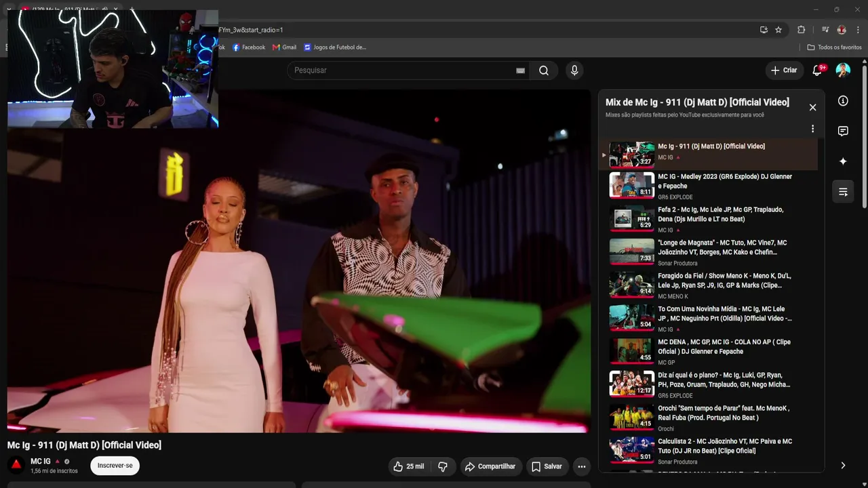Open Chrome media controls icon
The height and width of the screenshot is (488, 868).
(825, 30)
